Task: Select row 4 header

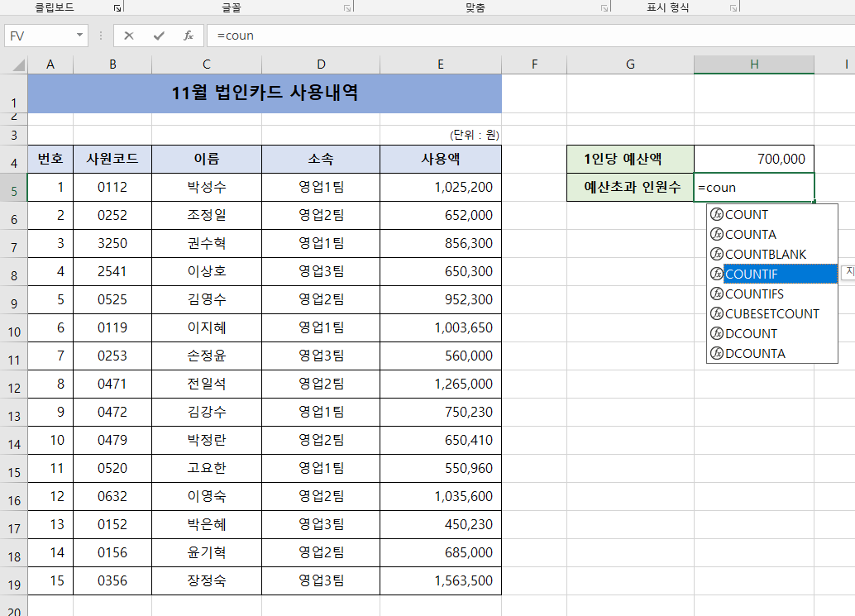Action: (13, 160)
